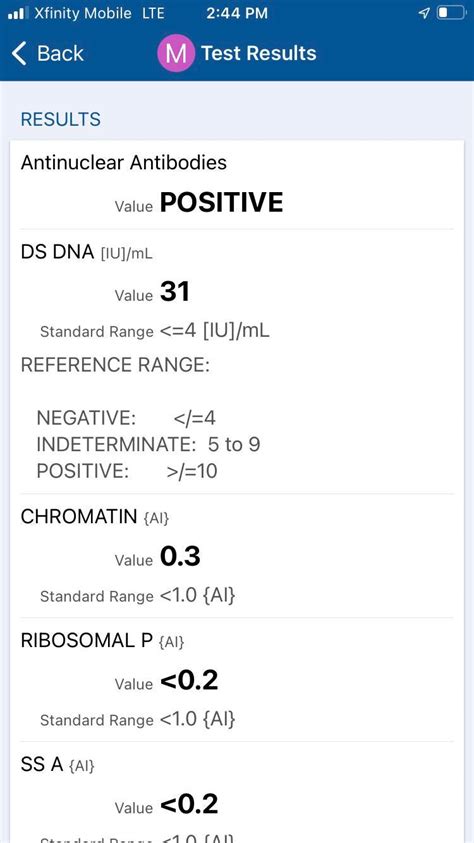
Task: Select the CHROMATIN result heading
Action: (95, 517)
